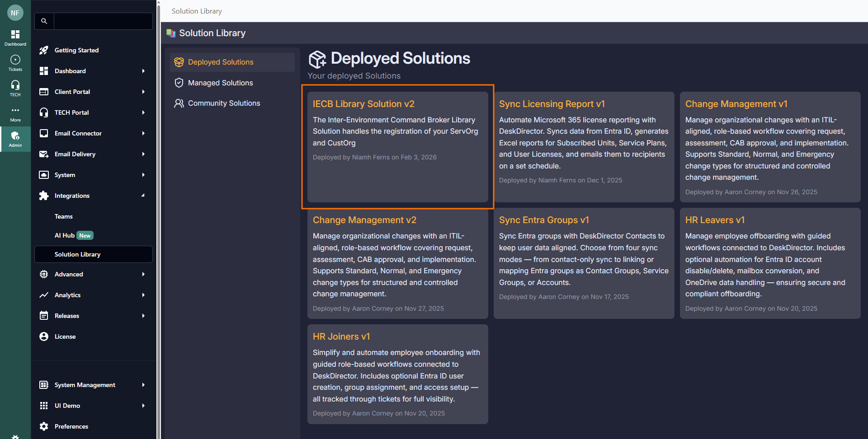Switch to Community Solutions

(232, 103)
